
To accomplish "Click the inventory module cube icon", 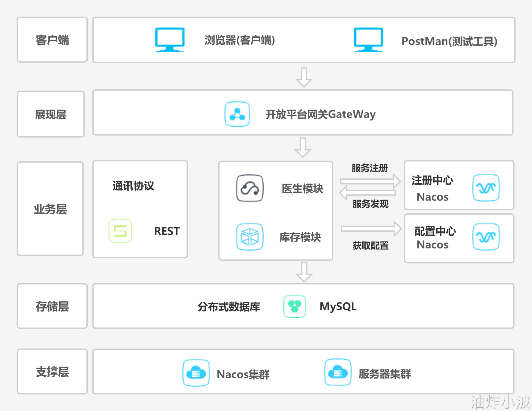I will point(250,236).
